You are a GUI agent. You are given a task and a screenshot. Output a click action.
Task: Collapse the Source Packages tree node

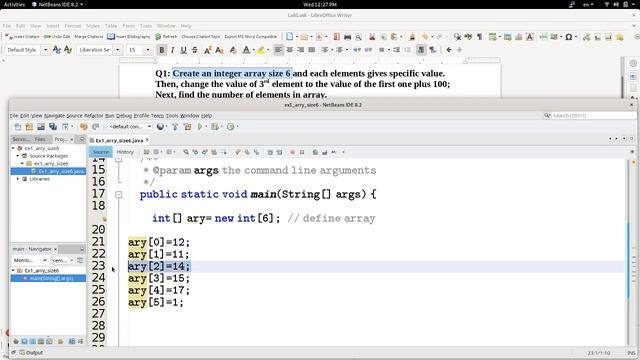18,156
